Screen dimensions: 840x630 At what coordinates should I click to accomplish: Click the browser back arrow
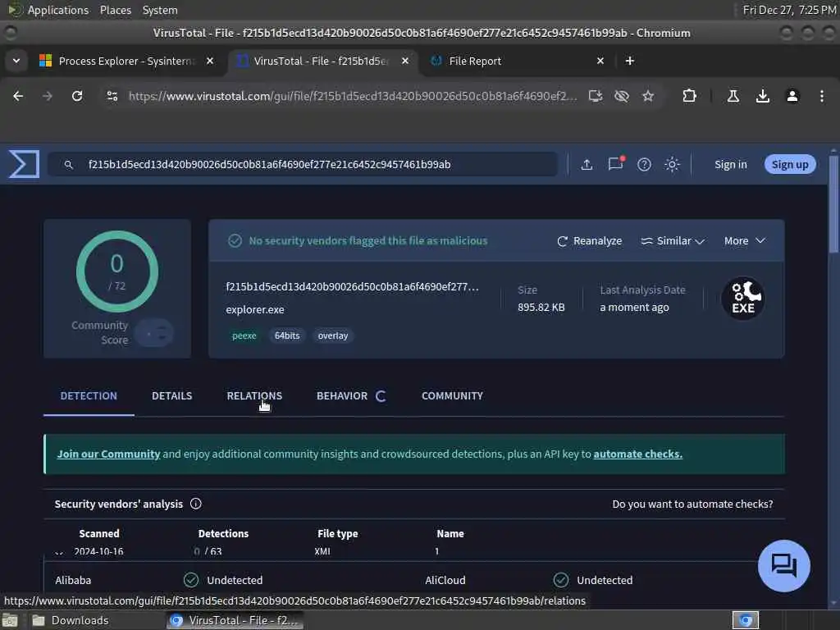coord(18,96)
